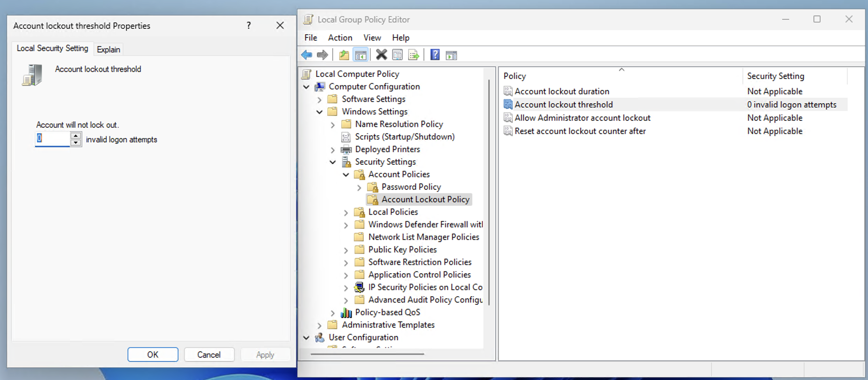Toggle Show/Hide Console Tree toolbar icon
868x380 pixels.
pos(361,55)
